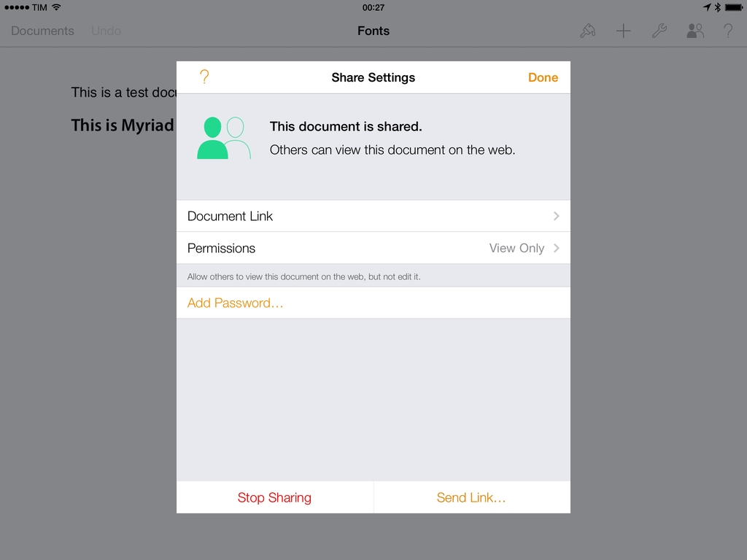Select Add Password… option
This screenshot has width=747, height=560.
pyautogui.click(x=235, y=303)
